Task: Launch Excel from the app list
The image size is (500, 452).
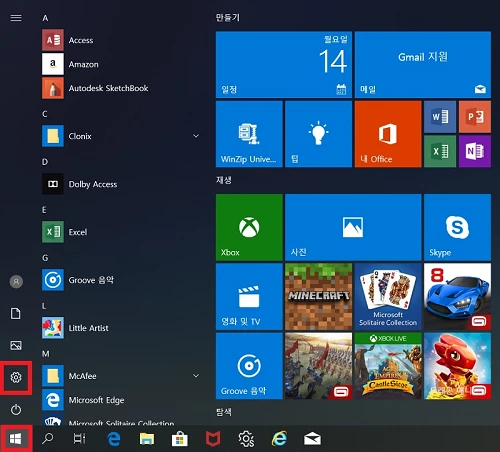Action: click(x=120, y=232)
